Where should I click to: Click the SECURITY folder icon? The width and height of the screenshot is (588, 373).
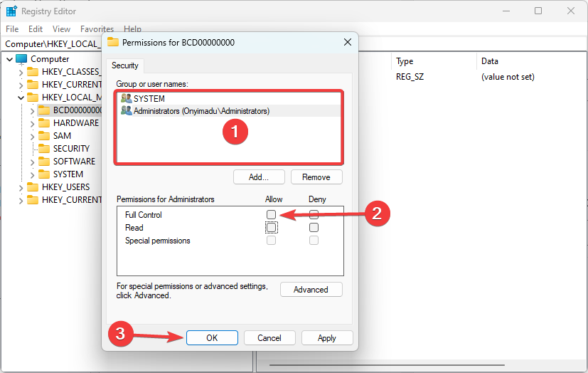tap(44, 149)
